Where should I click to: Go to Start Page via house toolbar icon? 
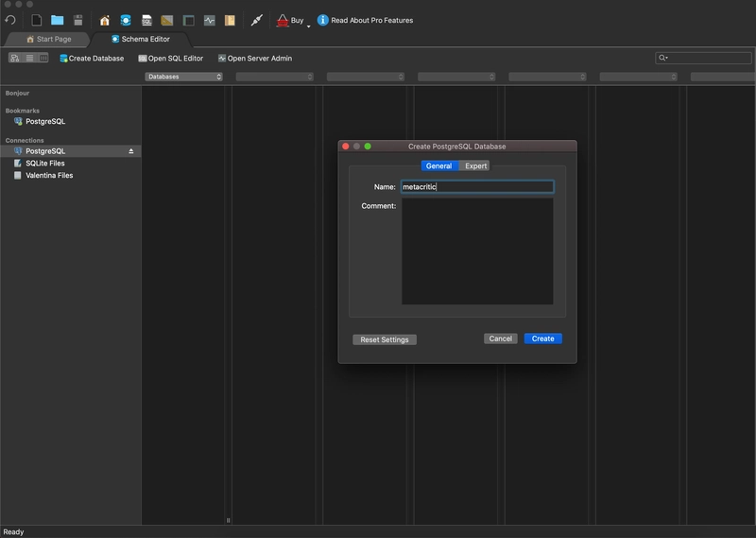pos(105,20)
